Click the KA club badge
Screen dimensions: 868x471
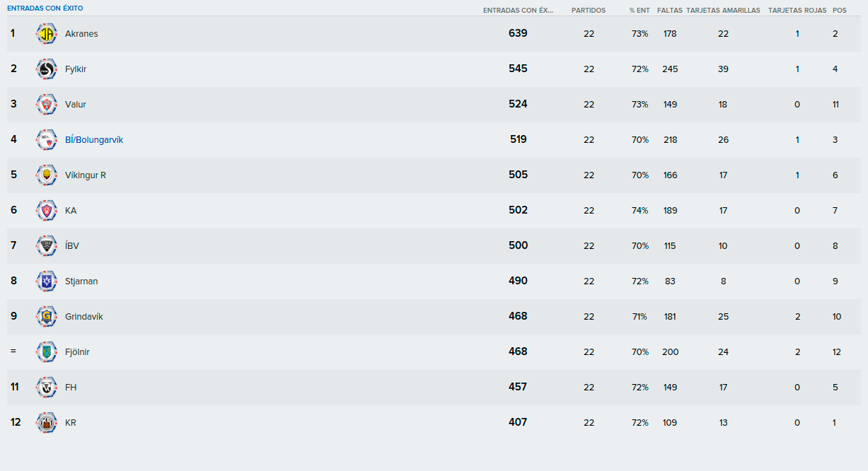coord(47,211)
